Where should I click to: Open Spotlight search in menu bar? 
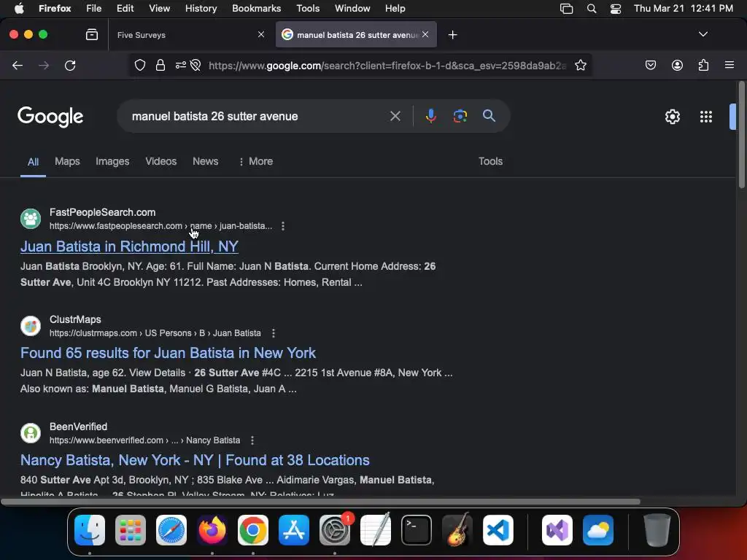pos(591,9)
